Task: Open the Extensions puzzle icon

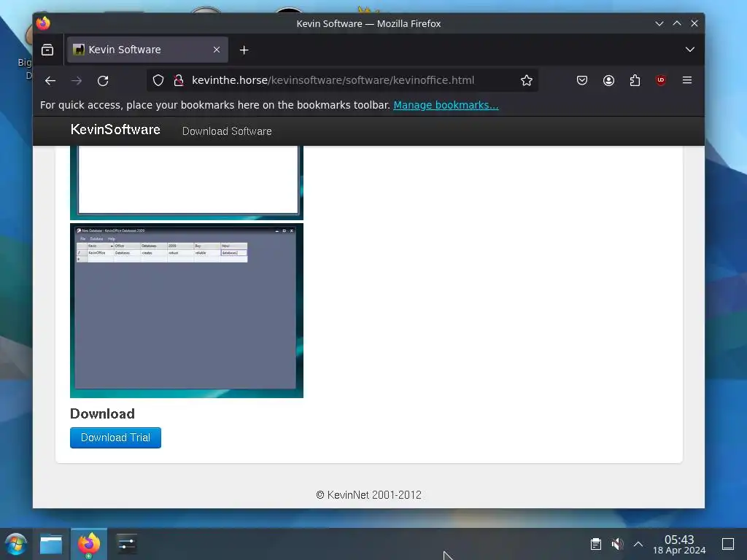Action: [635, 80]
